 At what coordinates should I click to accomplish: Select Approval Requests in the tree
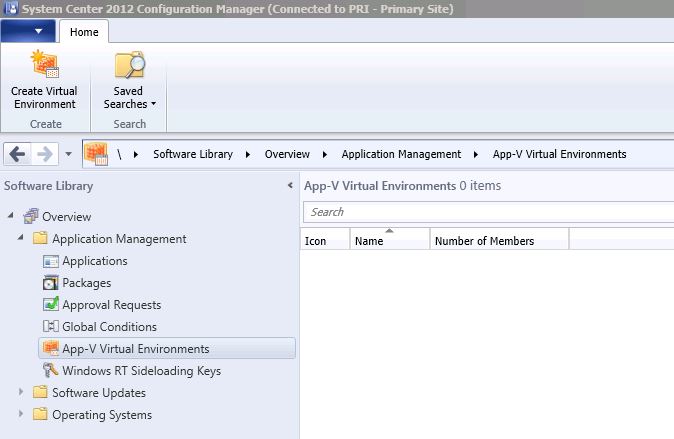pos(111,305)
